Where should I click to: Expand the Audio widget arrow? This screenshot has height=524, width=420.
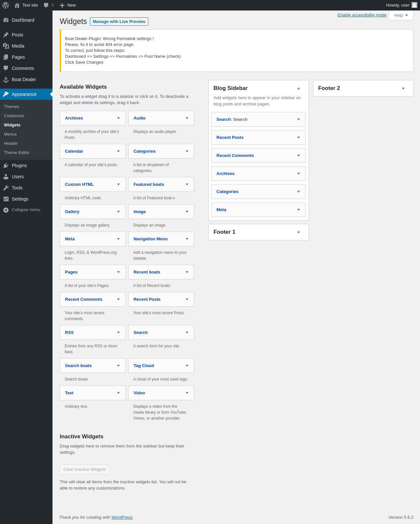point(187,118)
